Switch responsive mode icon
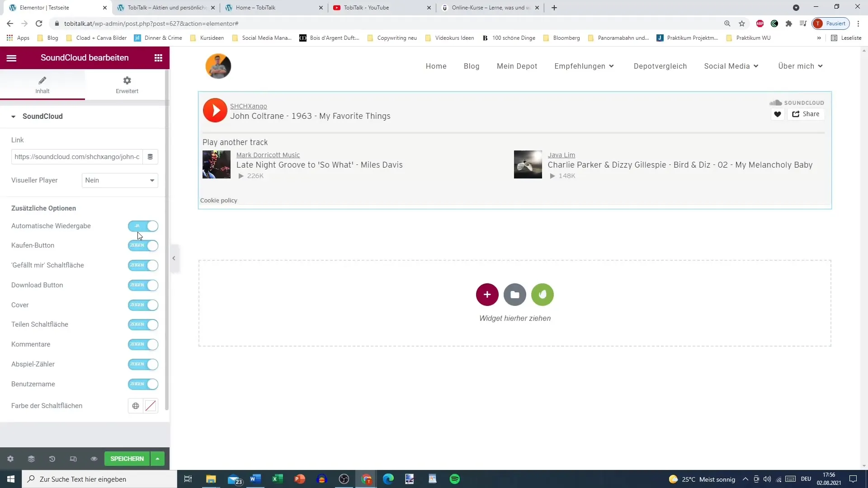Screen dimensions: 868x488 click(x=73, y=459)
